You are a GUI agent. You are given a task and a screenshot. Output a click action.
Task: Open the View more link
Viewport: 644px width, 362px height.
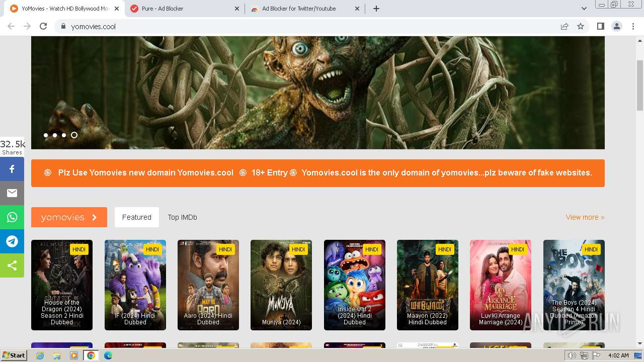[x=585, y=217]
